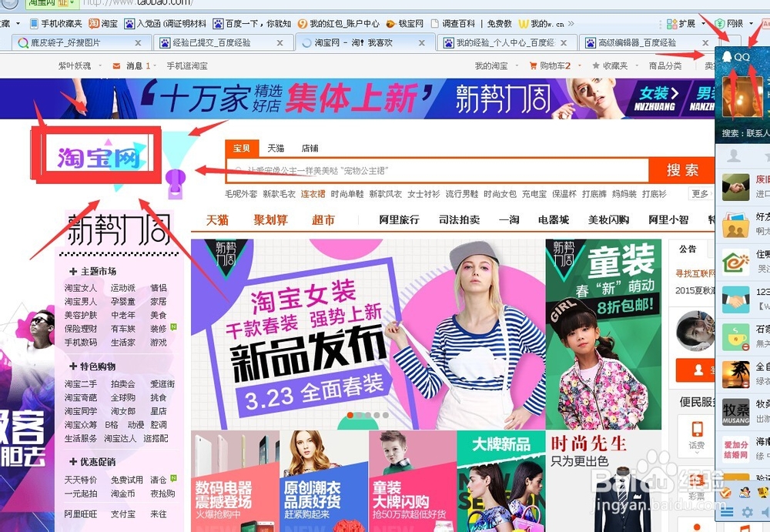Click the QQ 搜索：联系人 search box
Image resolution: width=770 pixels, height=532 pixels.
click(745, 133)
